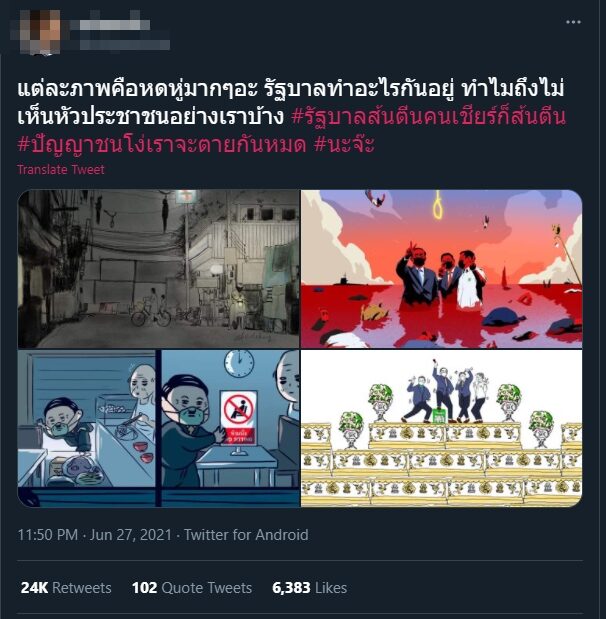Viewport: 606px width, 619px height.
Task: Open the dancing figures on coffins artwork
Action: 441,428
